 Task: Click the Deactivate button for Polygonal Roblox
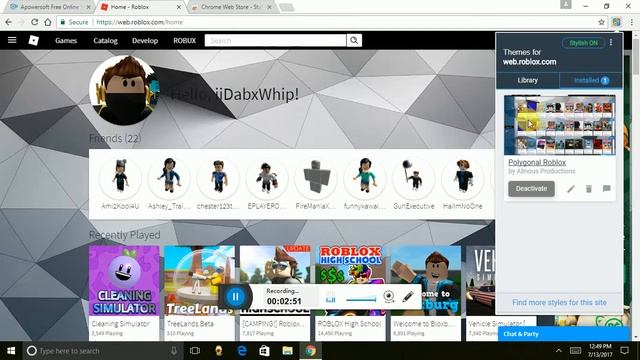(531, 189)
